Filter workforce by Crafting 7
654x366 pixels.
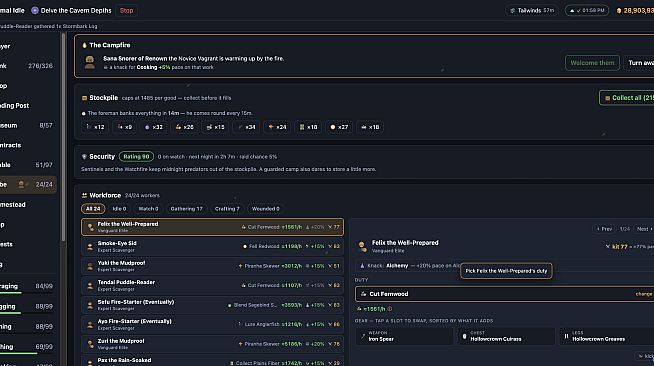point(227,209)
